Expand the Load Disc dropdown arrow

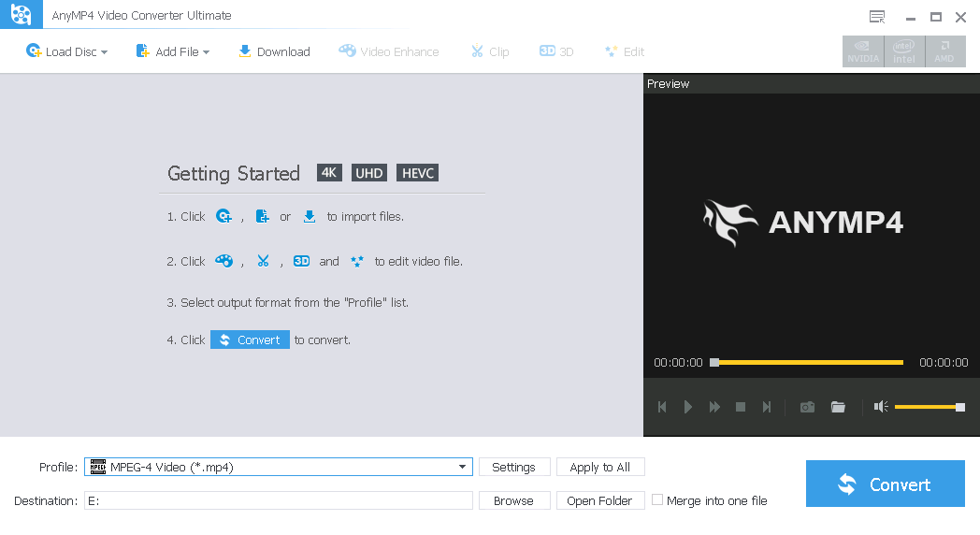(105, 51)
